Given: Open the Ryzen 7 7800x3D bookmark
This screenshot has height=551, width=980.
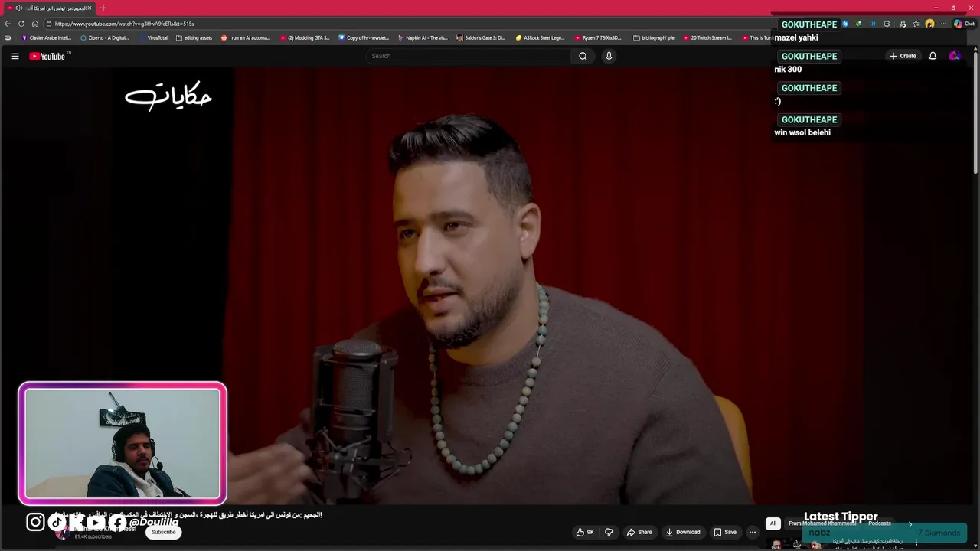Looking at the screenshot, I should pyautogui.click(x=598, y=37).
